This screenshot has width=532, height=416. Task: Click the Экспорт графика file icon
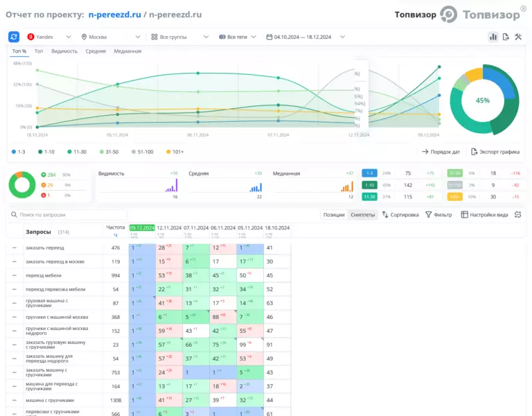(475, 151)
